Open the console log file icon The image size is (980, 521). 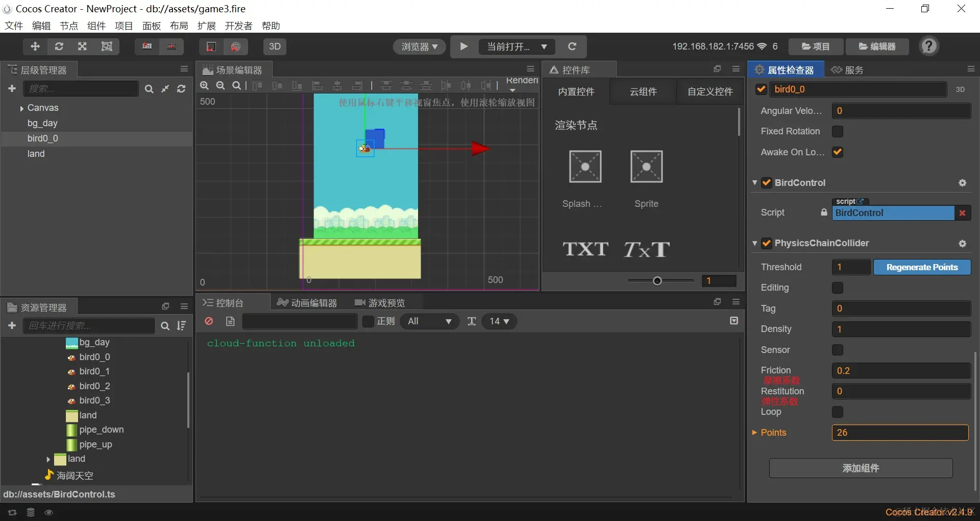230,321
